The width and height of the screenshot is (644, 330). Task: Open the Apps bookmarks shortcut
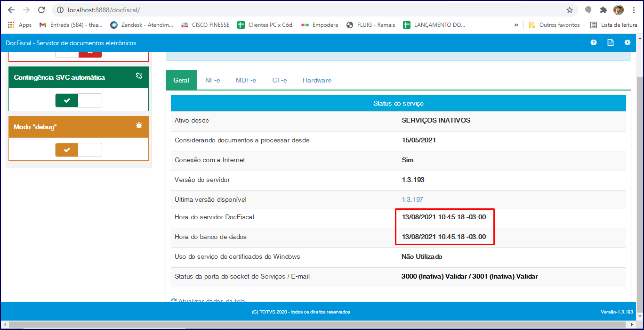[x=20, y=25]
